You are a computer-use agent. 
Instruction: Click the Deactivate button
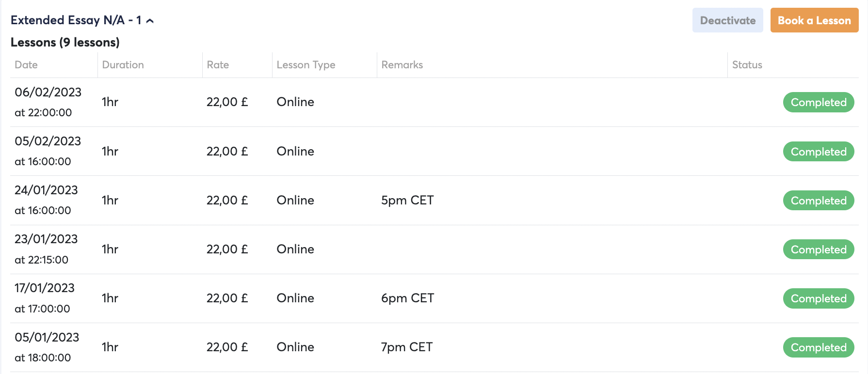click(x=727, y=20)
